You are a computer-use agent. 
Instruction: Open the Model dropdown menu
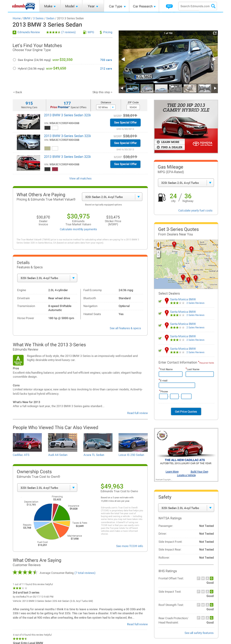pos(71,6)
